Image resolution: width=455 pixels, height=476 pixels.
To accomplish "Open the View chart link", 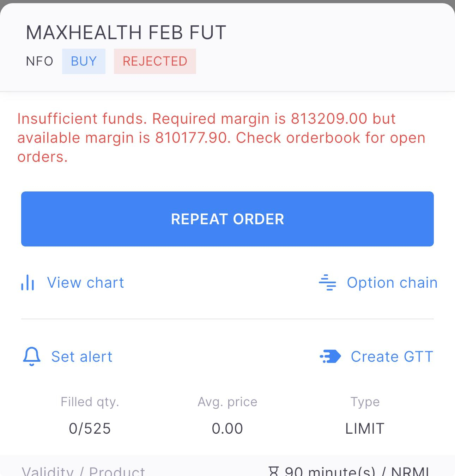I will coord(85,282).
